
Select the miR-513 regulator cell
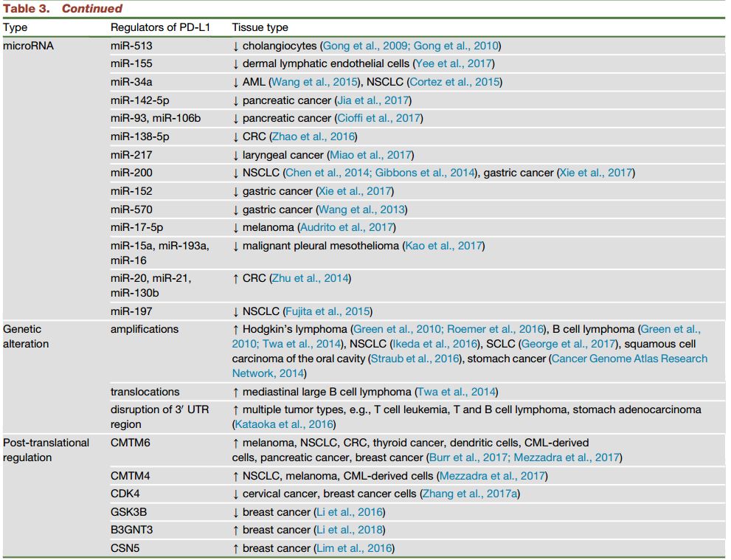point(131,46)
